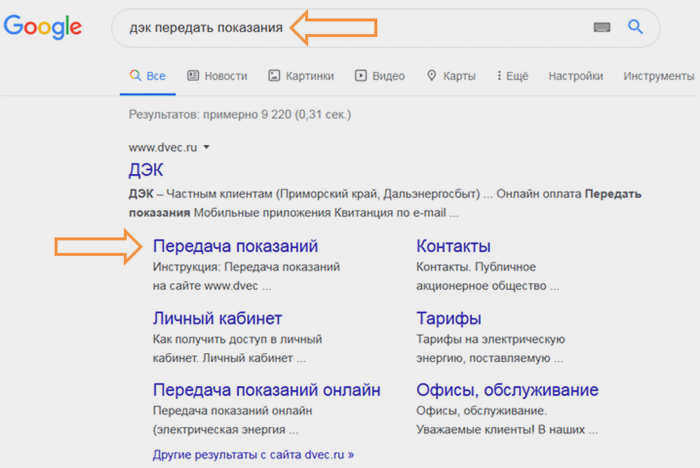Click the Новости tab icon

tap(193, 75)
